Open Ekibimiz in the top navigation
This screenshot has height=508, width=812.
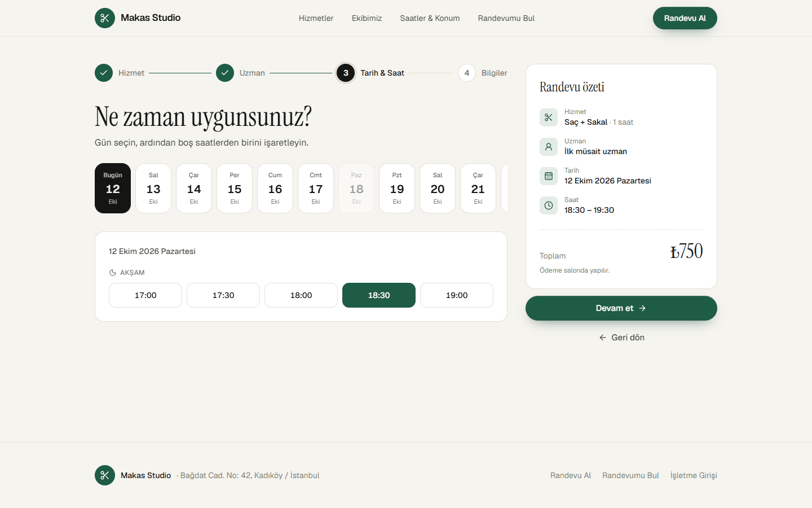click(x=367, y=18)
